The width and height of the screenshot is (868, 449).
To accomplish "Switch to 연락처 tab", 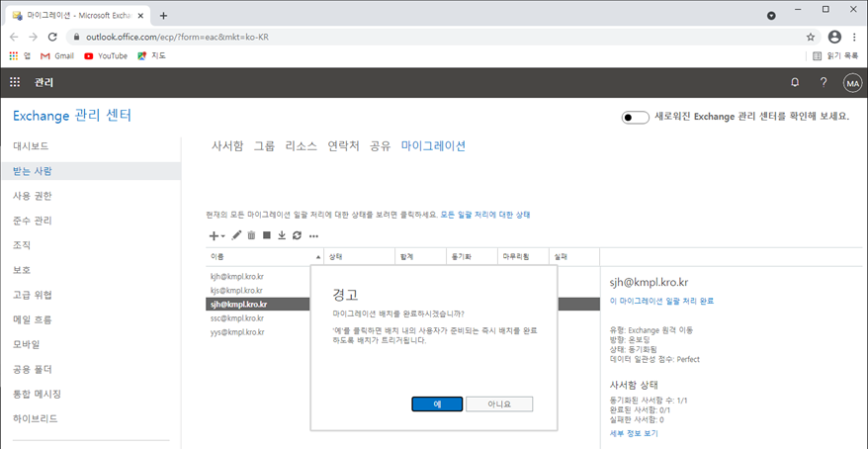I will pos(344,146).
